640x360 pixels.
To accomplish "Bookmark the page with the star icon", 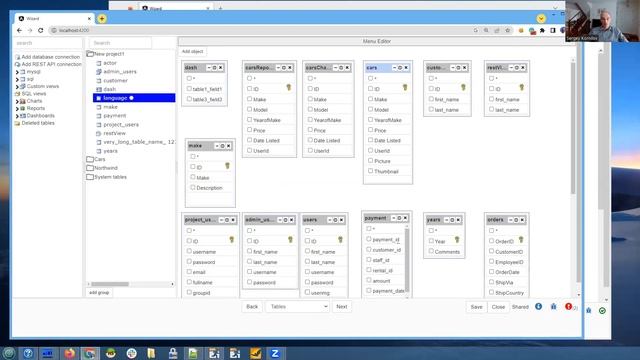I will (507, 30).
